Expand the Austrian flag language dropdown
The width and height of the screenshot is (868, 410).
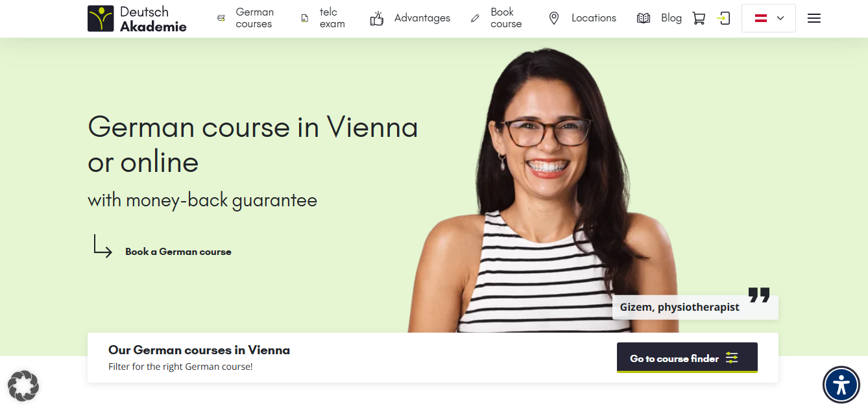(769, 18)
